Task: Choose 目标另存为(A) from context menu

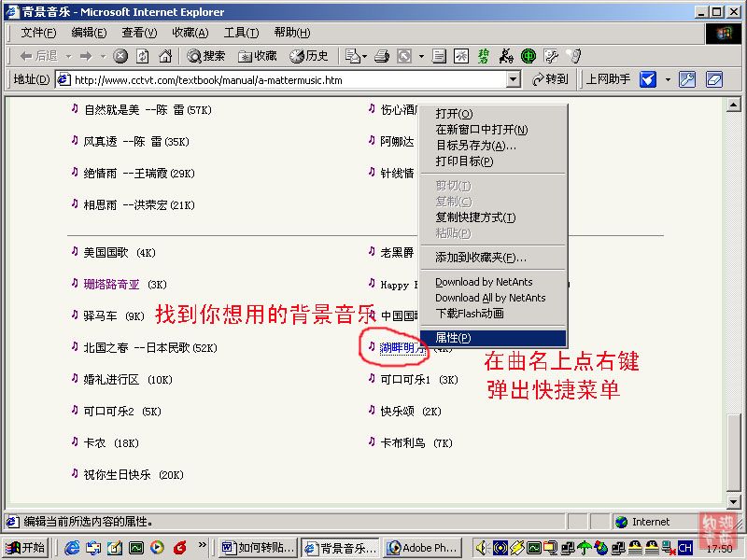Action: (x=475, y=146)
